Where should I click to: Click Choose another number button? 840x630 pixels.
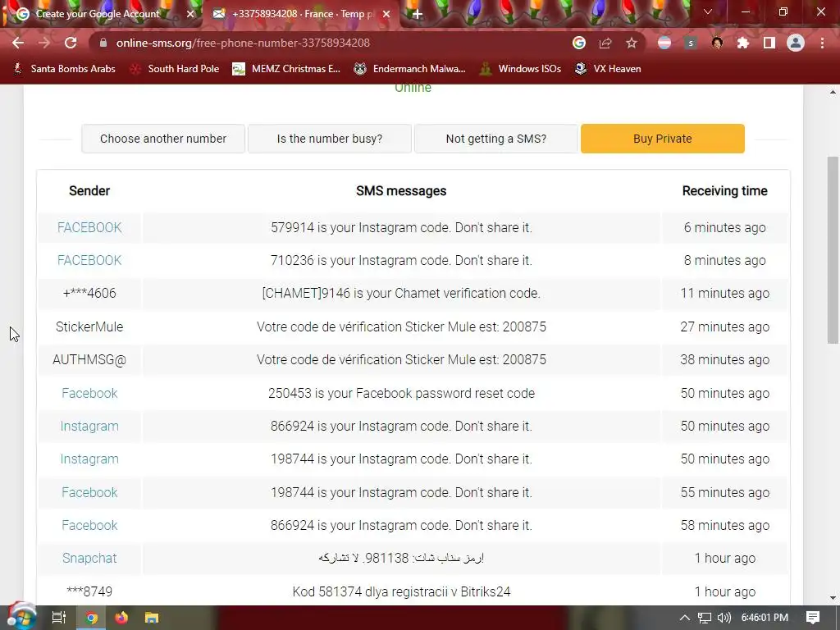(x=163, y=139)
